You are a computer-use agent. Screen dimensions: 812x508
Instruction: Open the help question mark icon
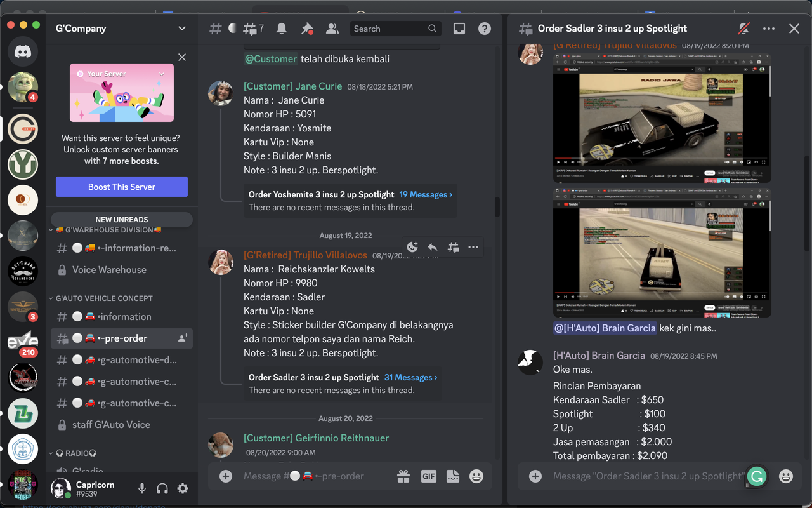pos(485,29)
